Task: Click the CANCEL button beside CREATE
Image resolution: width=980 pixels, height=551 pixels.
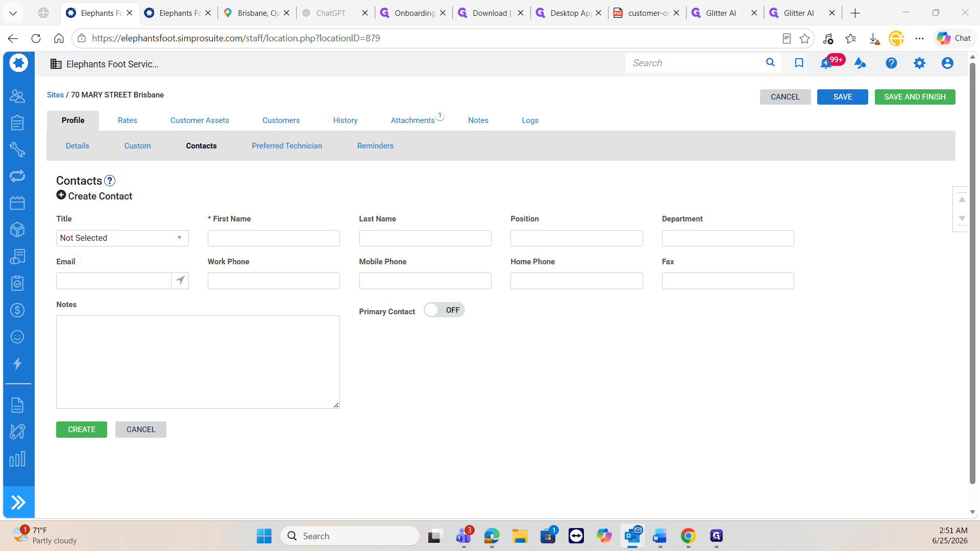Action: [x=141, y=430]
